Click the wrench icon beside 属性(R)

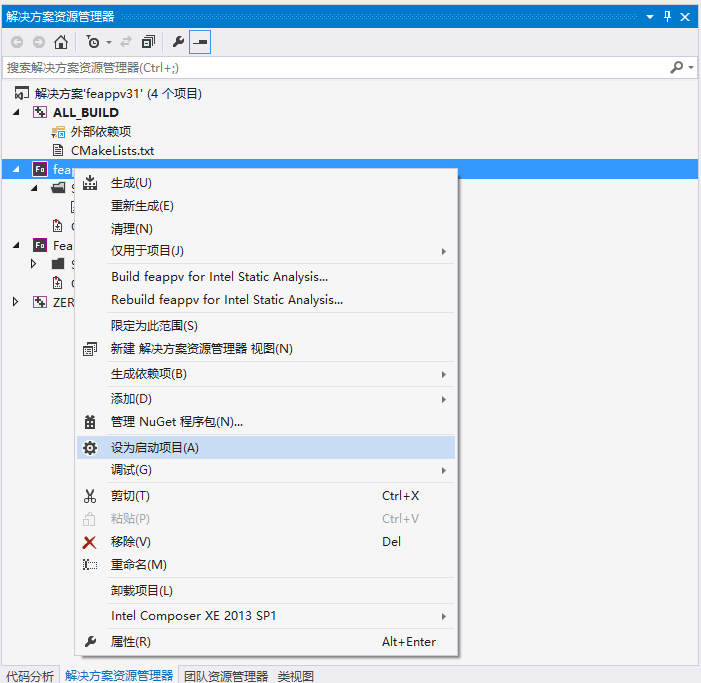90,642
